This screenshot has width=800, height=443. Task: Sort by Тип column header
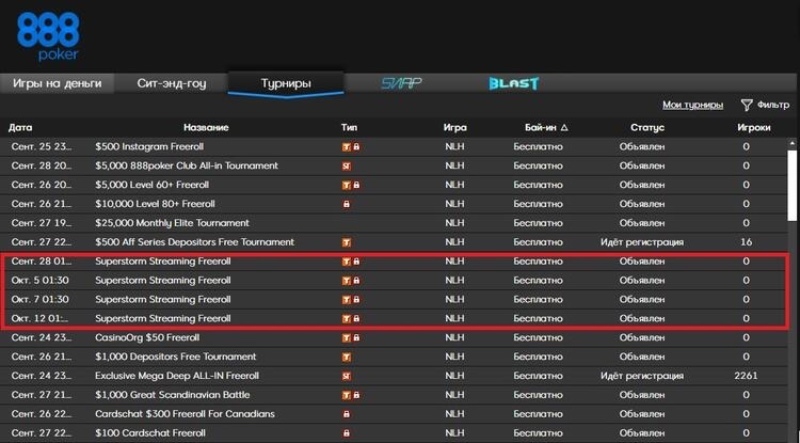pos(349,128)
